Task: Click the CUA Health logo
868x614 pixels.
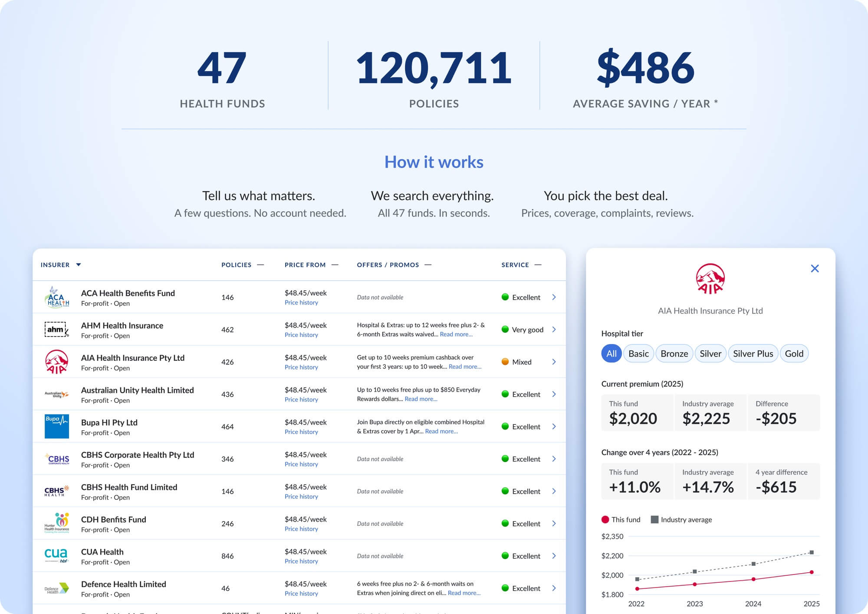Action: [x=57, y=556]
